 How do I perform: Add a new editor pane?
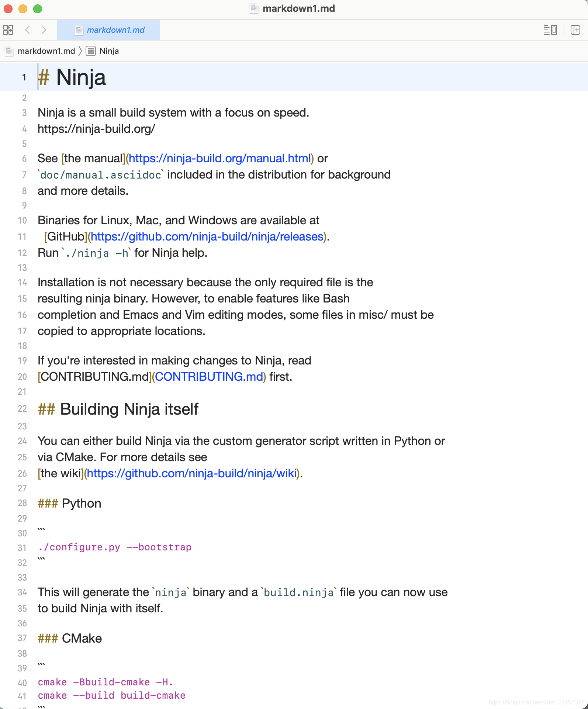click(575, 30)
